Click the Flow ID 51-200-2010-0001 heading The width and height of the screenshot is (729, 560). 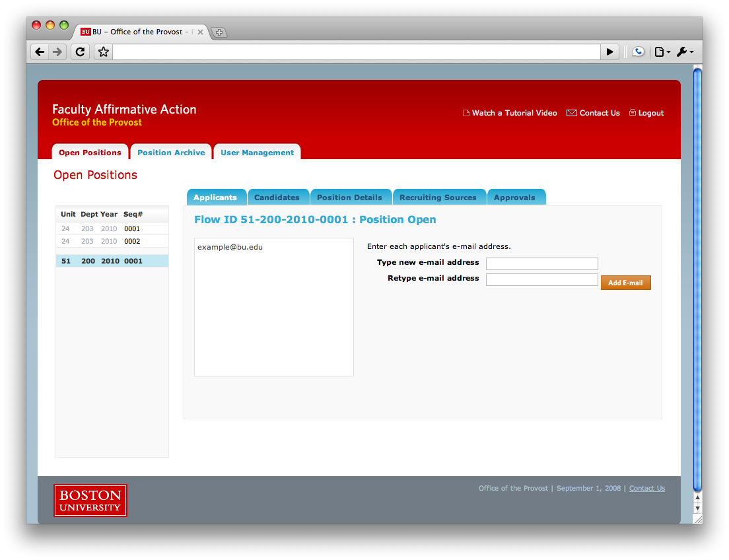[315, 219]
